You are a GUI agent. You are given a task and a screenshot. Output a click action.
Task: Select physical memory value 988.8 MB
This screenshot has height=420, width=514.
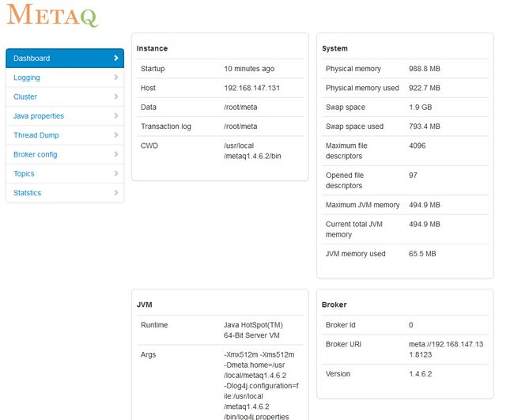pos(425,69)
